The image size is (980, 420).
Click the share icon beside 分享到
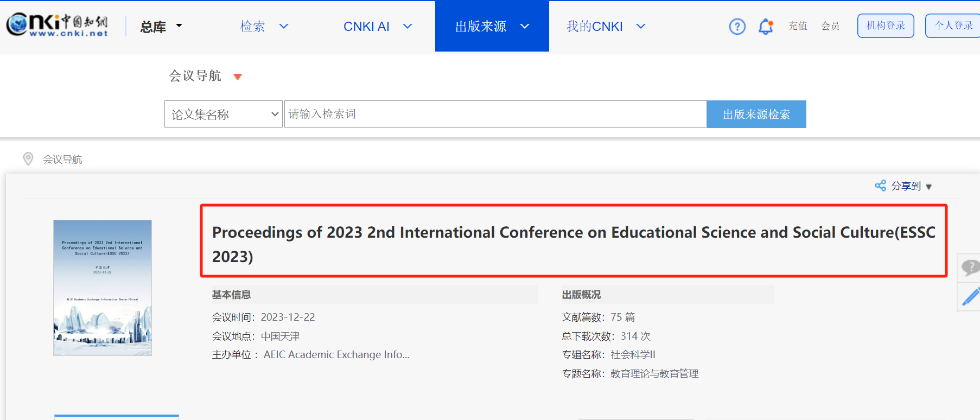(880, 186)
